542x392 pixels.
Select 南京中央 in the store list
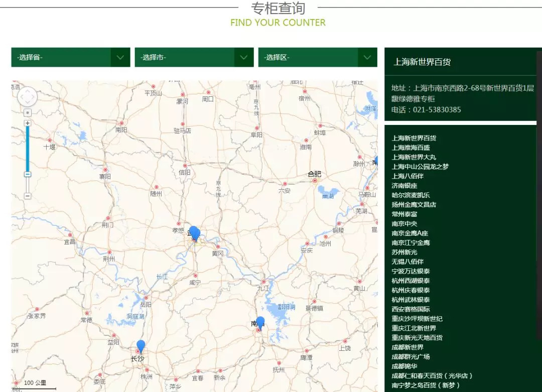tap(404, 224)
